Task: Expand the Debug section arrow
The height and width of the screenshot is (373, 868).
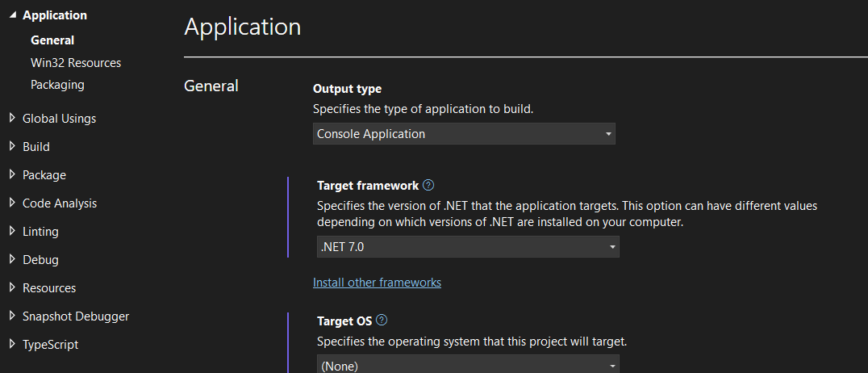Action: [12, 259]
